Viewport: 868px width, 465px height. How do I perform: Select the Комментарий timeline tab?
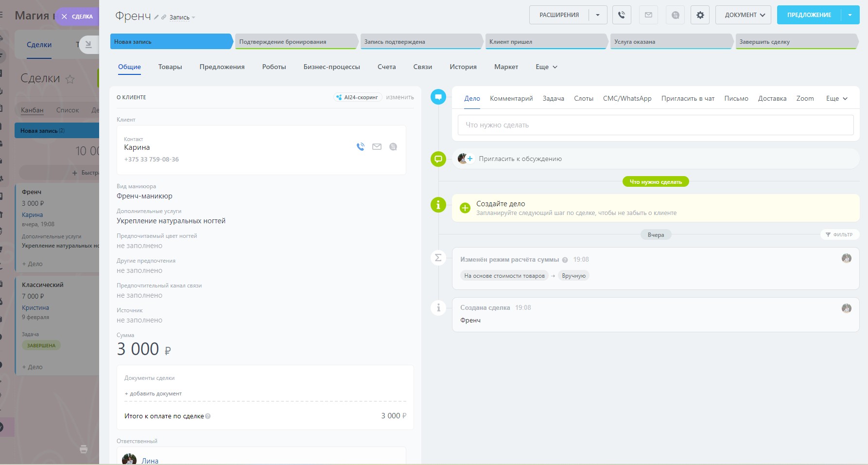(511, 99)
